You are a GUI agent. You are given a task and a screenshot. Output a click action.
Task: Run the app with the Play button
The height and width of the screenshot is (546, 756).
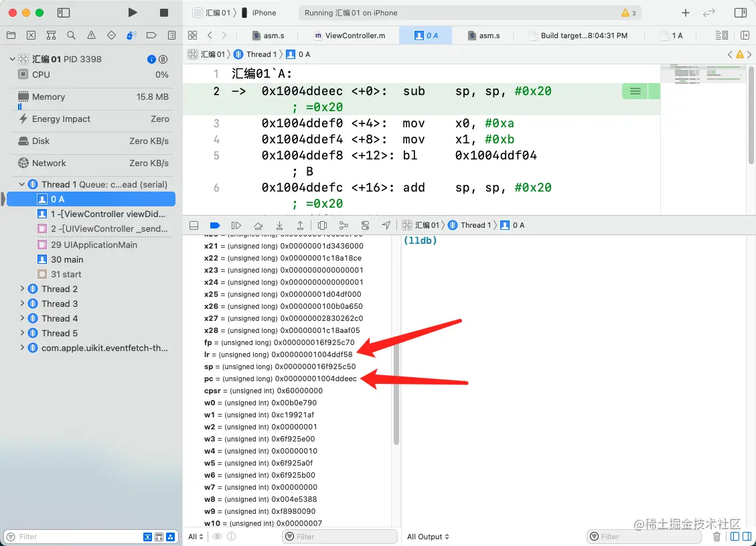(133, 13)
